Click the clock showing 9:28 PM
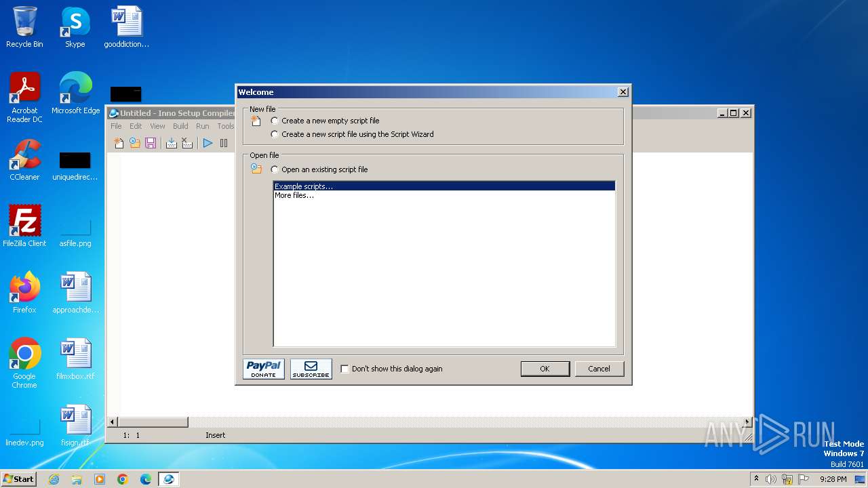868x488 pixels. point(833,479)
